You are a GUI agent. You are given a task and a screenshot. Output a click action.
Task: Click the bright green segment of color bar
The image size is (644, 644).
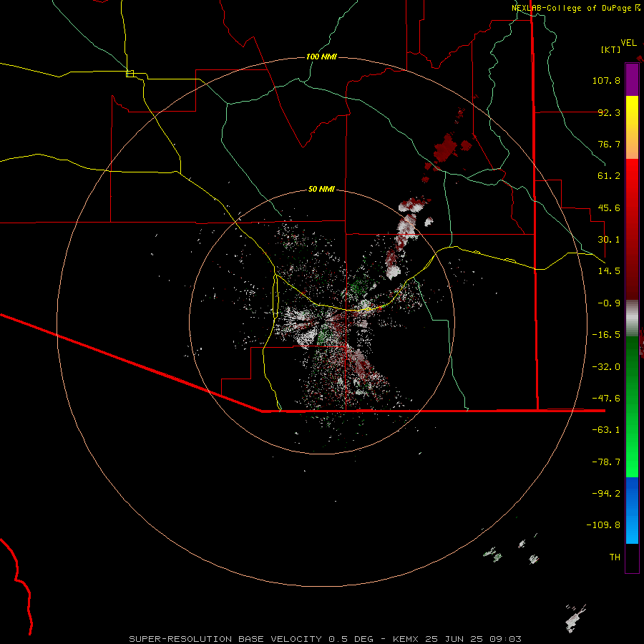pos(632,407)
